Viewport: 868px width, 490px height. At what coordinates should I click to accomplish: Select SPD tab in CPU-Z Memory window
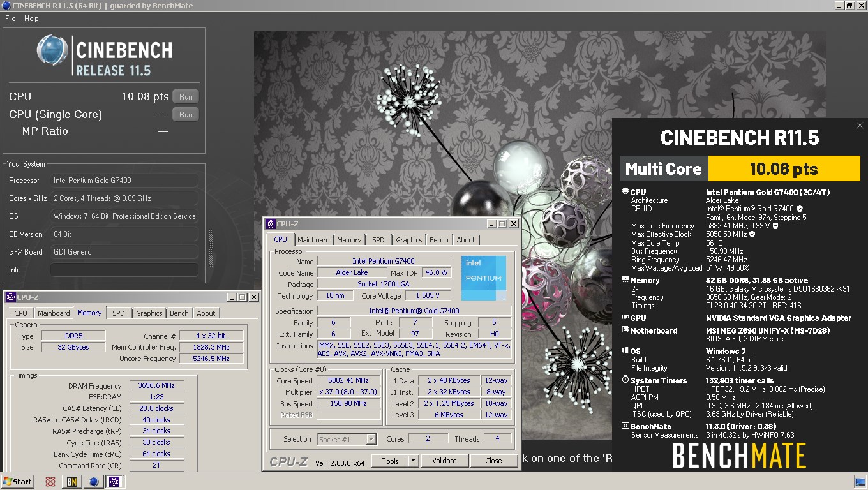tap(119, 313)
